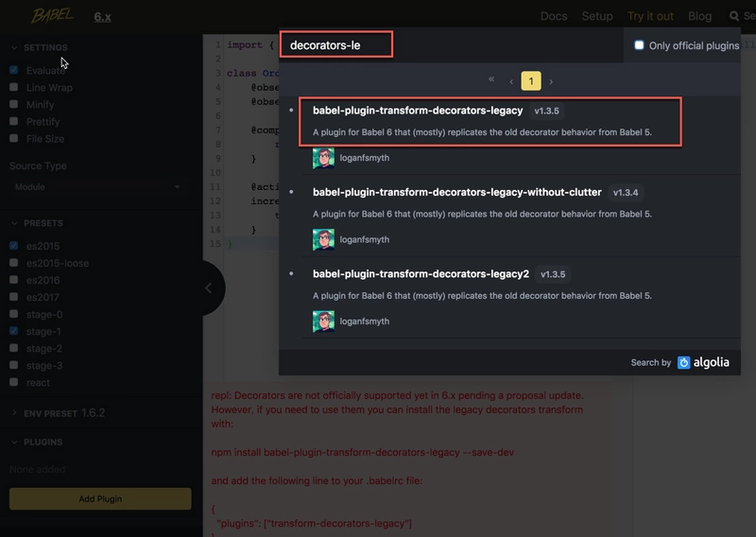Enable the stage-0 preset
756x537 pixels.
point(14,314)
